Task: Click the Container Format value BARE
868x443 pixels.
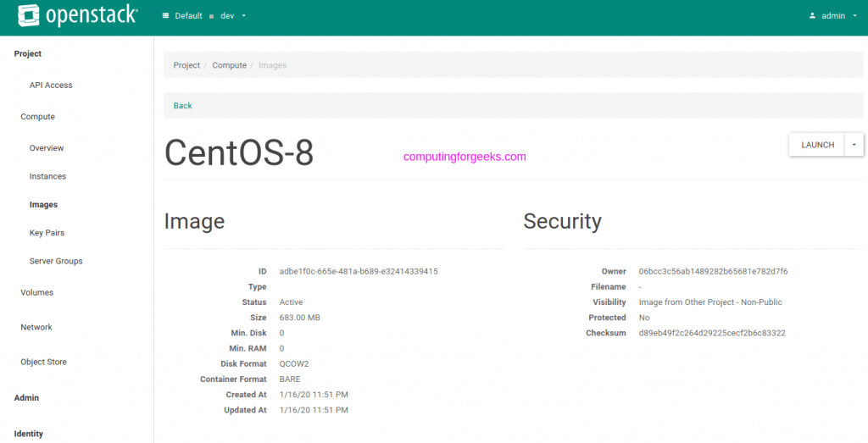Action: click(x=290, y=379)
